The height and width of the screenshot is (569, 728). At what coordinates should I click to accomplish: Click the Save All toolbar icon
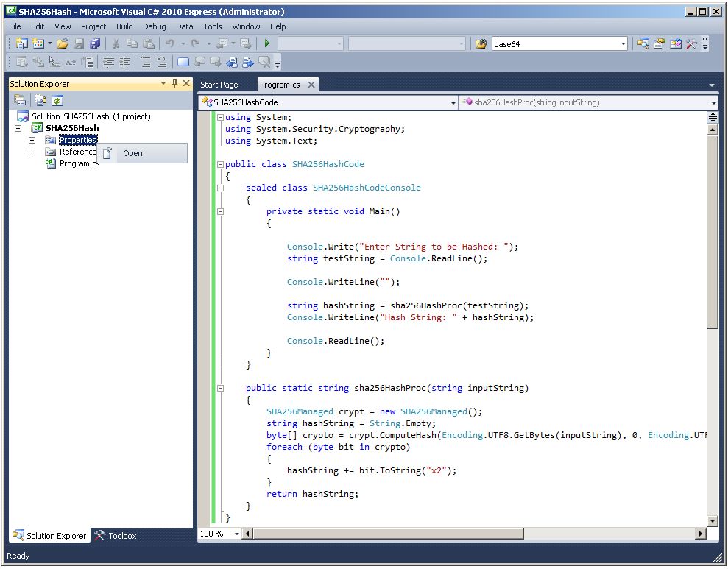coord(94,44)
